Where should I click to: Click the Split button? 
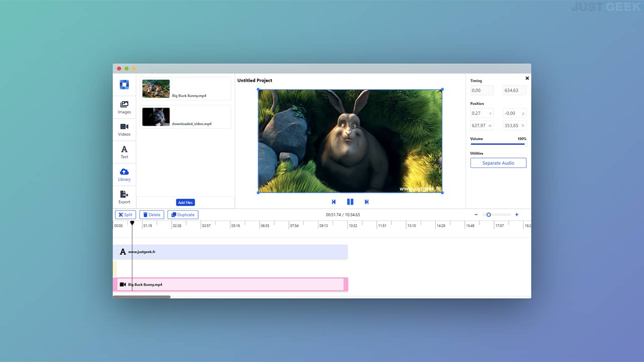pyautogui.click(x=126, y=215)
